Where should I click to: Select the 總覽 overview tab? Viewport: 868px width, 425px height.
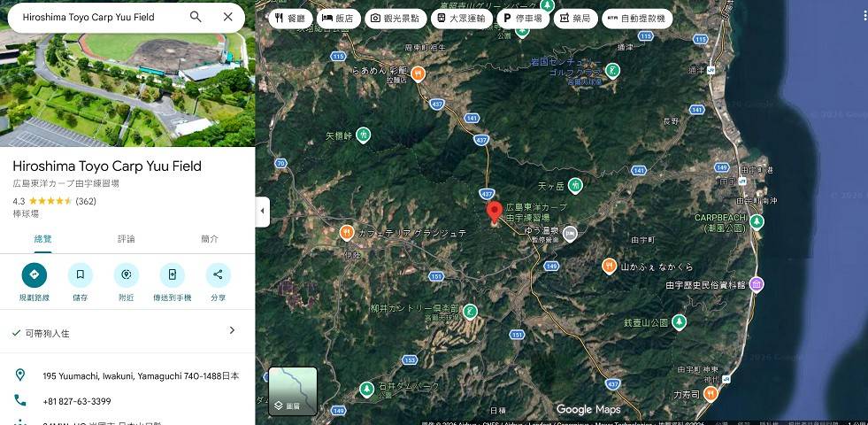[42, 239]
